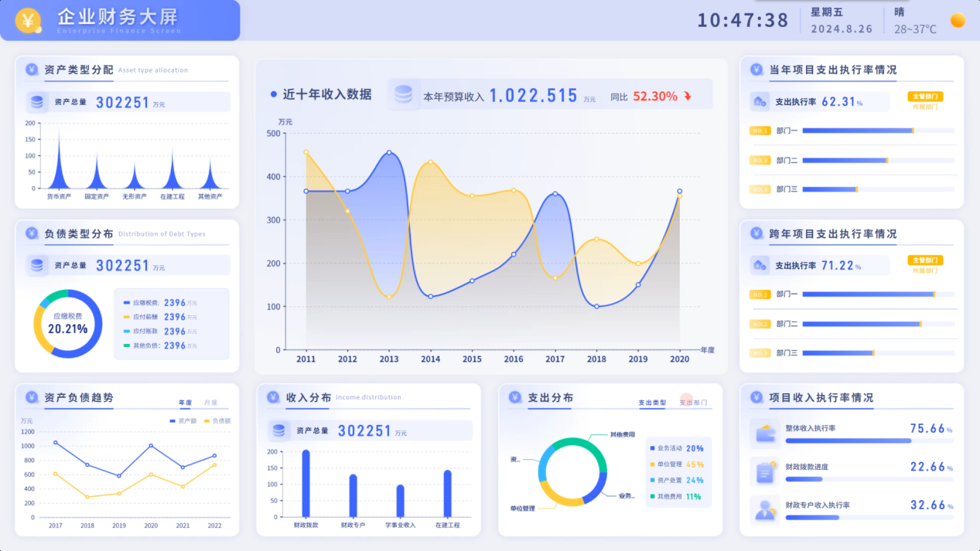Click 2022 label on trend chart axis
Viewport: 980px width, 551px height.
(214, 525)
